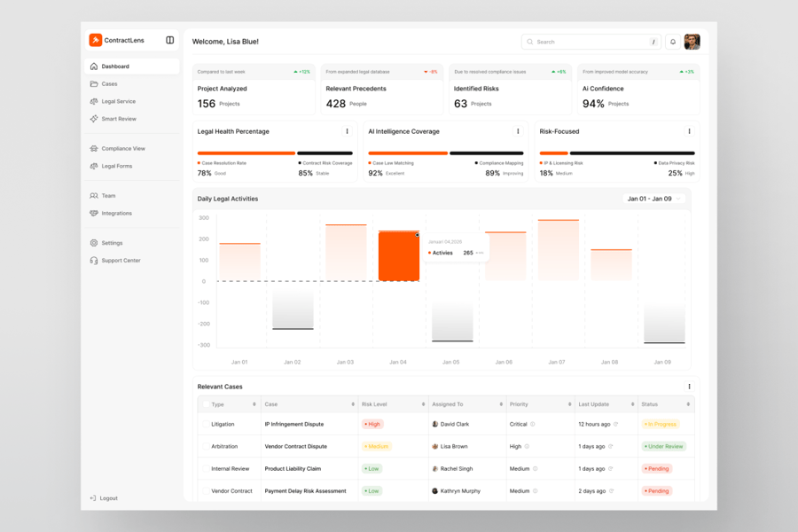Select the Arbitration row checkbox
The height and width of the screenshot is (532, 798).
[x=206, y=447]
